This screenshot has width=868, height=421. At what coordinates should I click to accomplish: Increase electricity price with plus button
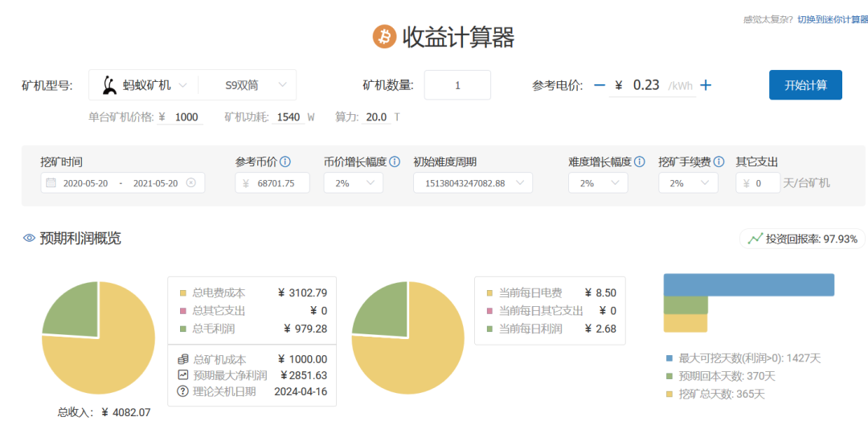click(x=706, y=85)
